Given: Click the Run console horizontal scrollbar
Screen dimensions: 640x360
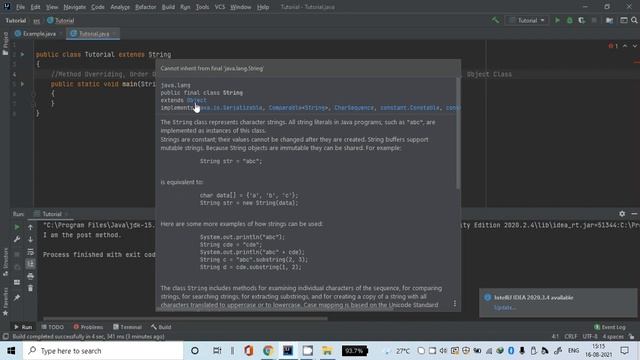Looking at the screenshot, I should click(185, 318).
